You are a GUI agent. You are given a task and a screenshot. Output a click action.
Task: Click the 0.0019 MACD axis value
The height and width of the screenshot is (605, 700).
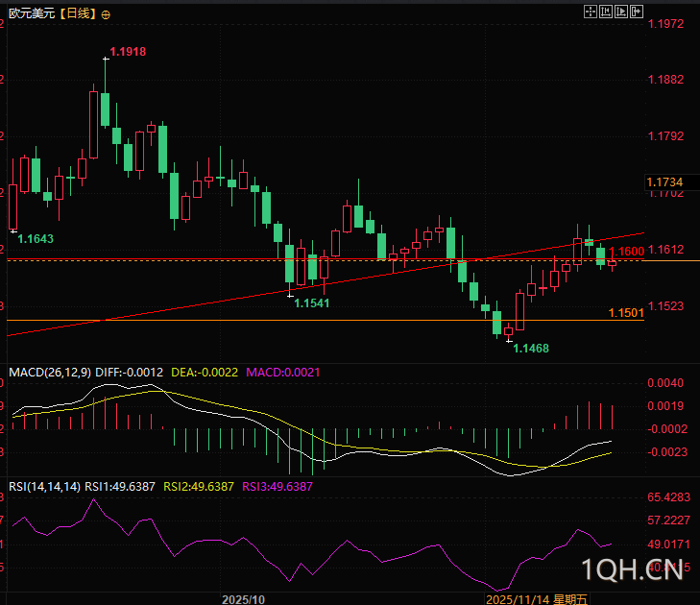(665, 406)
